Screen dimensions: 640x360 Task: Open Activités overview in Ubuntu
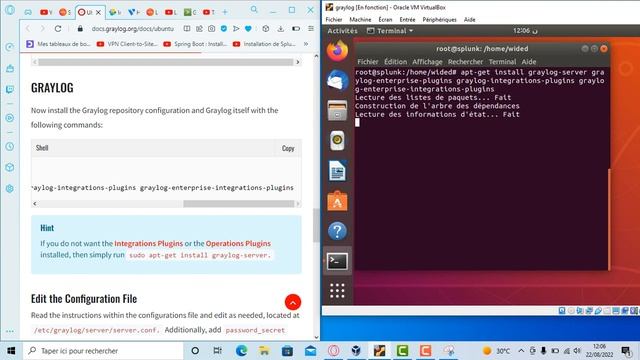342,31
